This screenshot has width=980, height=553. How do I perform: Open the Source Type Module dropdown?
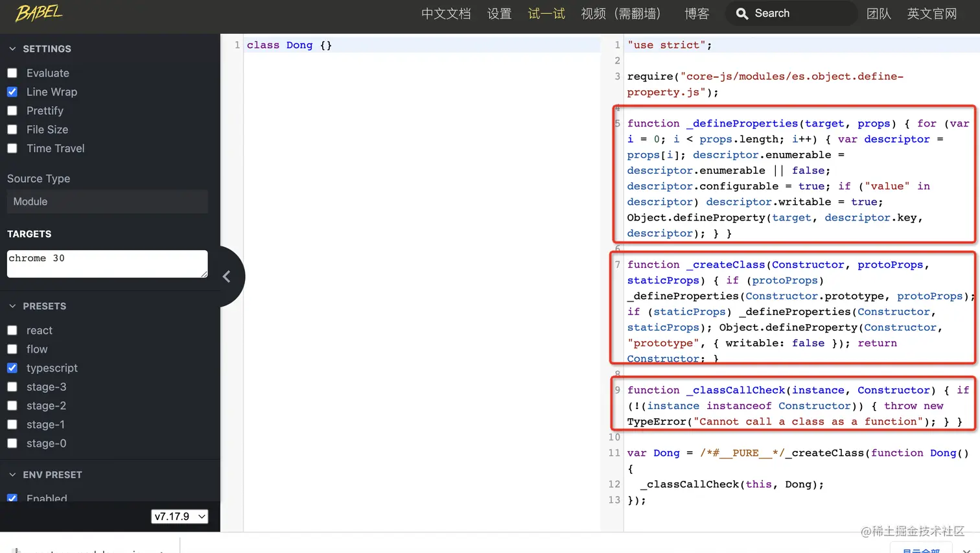107,202
